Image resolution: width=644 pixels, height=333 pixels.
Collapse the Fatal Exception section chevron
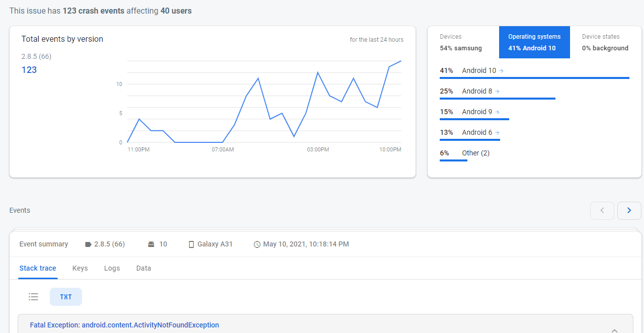[x=614, y=330]
